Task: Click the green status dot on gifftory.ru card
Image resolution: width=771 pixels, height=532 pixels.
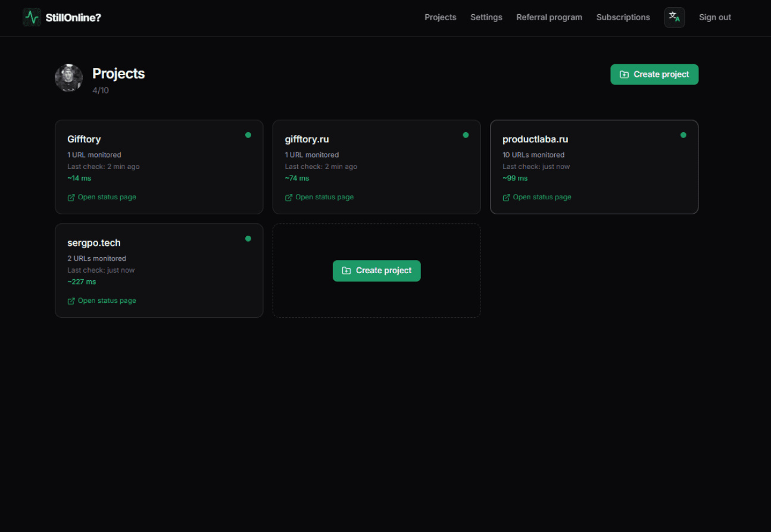Action: point(466,135)
